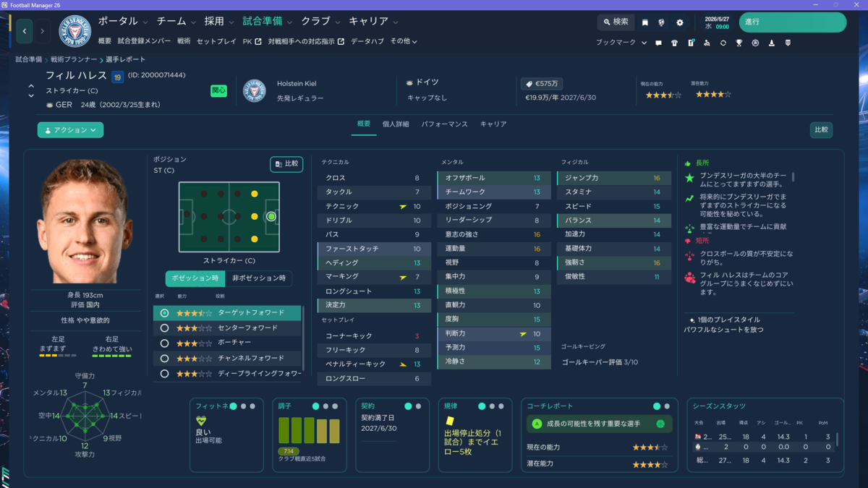Click the green 関心 status badge
Image resolution: width=868 pixels, height=488 pixels.
point(218,91)
